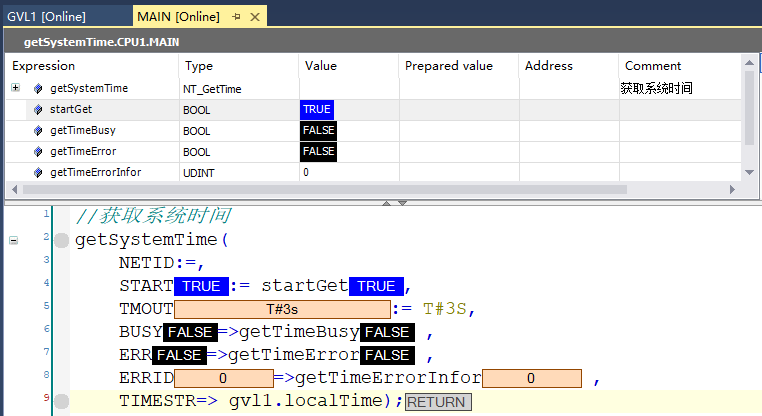This screenshot has width=762, height=416.
Task: Toggle startGet TRUE value in watch table
Action: 316,110
